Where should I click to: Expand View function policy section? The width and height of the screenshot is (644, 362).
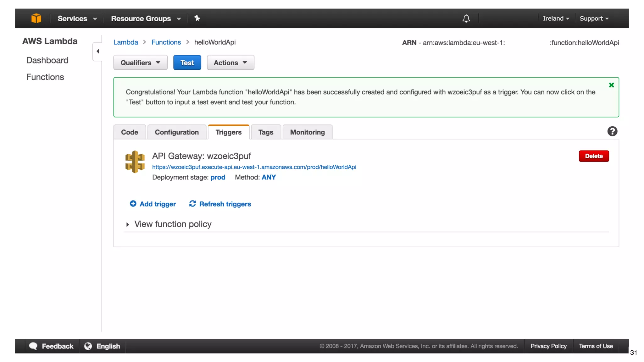tap(172, 224)
